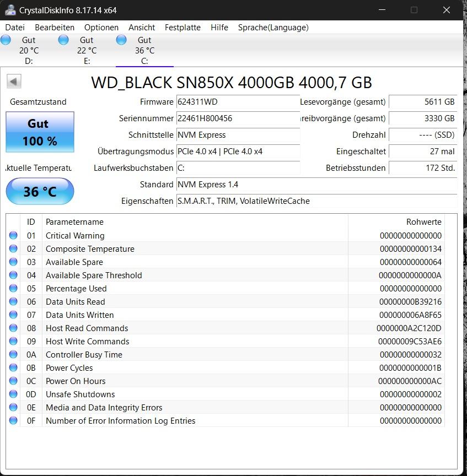Click the Rohwerte column header

click(396, 222)
